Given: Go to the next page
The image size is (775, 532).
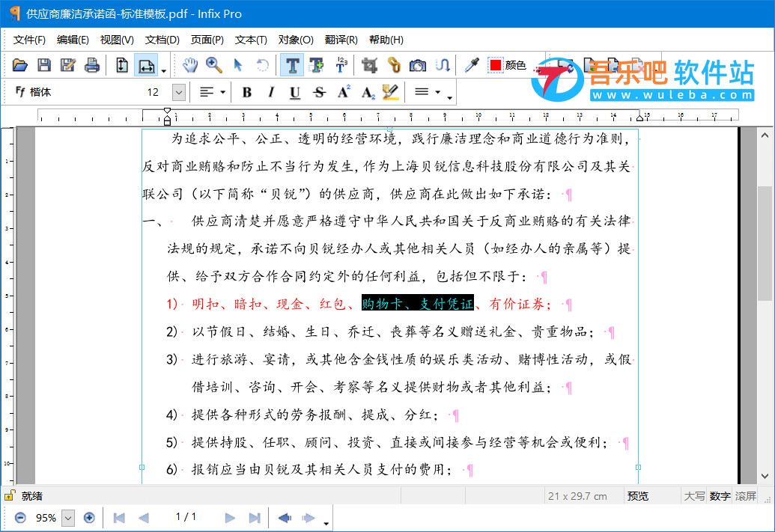Looking at the screenshot, I should [230, 518].
